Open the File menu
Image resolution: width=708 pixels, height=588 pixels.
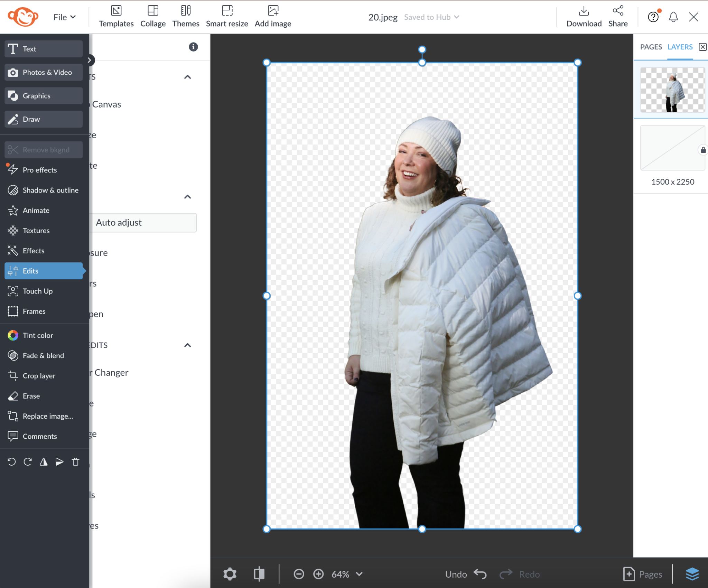coord(64,17)
